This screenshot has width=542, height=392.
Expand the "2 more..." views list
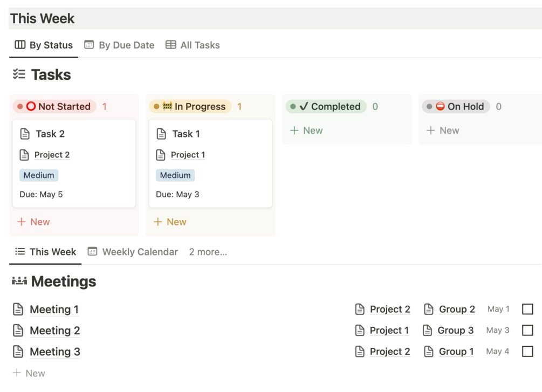click(208, 252)
